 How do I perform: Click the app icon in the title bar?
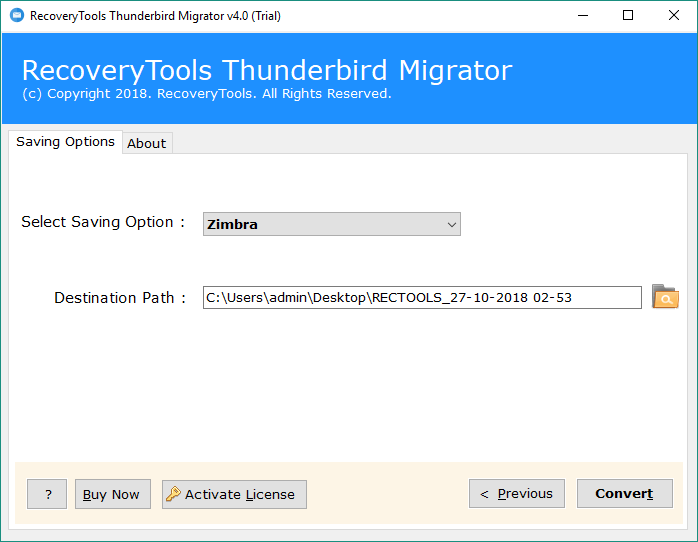17,16
